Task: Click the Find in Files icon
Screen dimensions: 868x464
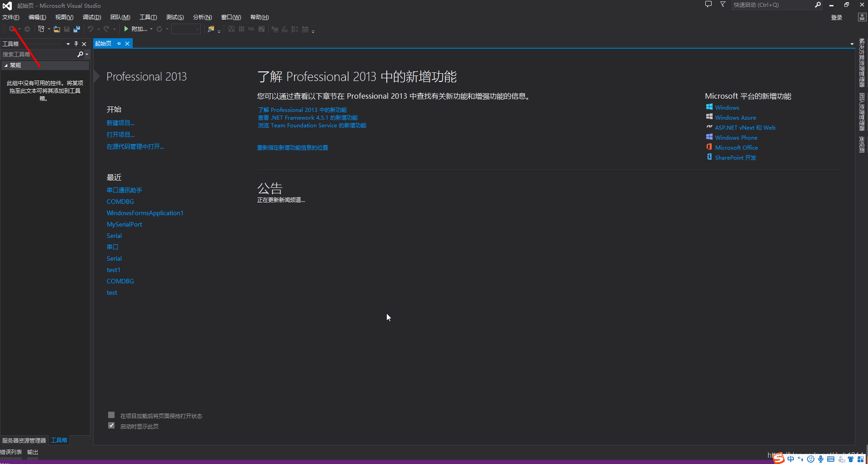Action: tap(211, 29)
